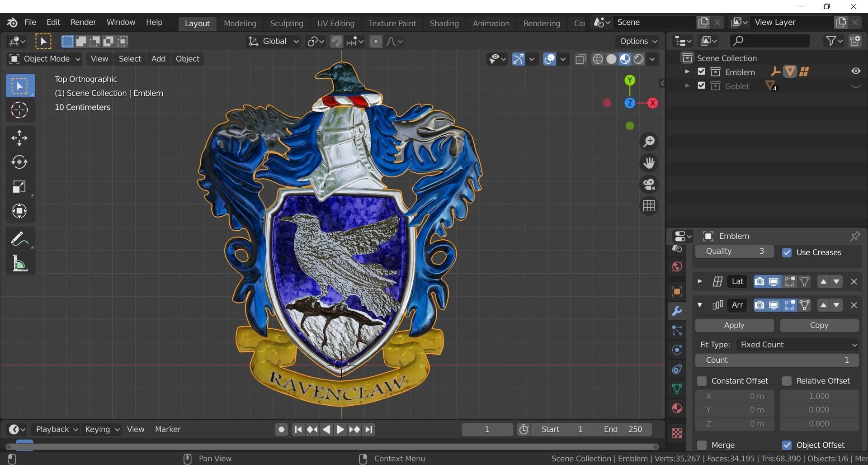Enable Merge checkbox
Screen dimensions: 868x465
pos(702,445)
